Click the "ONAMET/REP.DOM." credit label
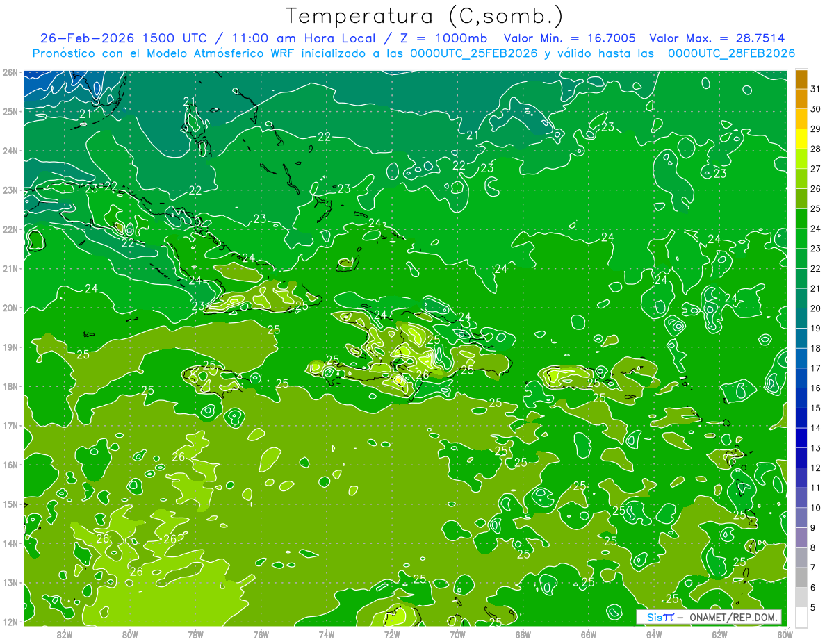 pyautogui.click(x=733, y=617)
